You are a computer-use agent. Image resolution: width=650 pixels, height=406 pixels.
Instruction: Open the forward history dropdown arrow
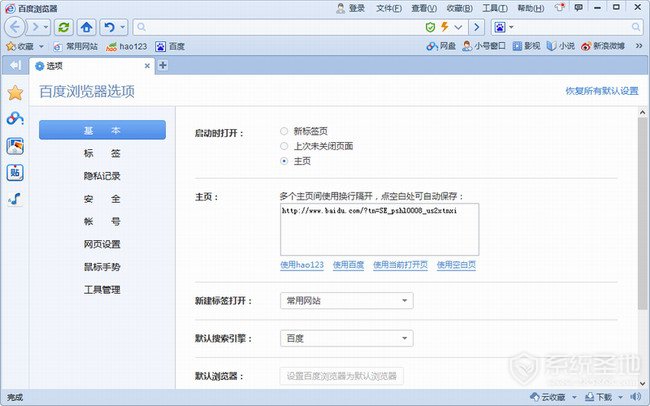point(46,27)
